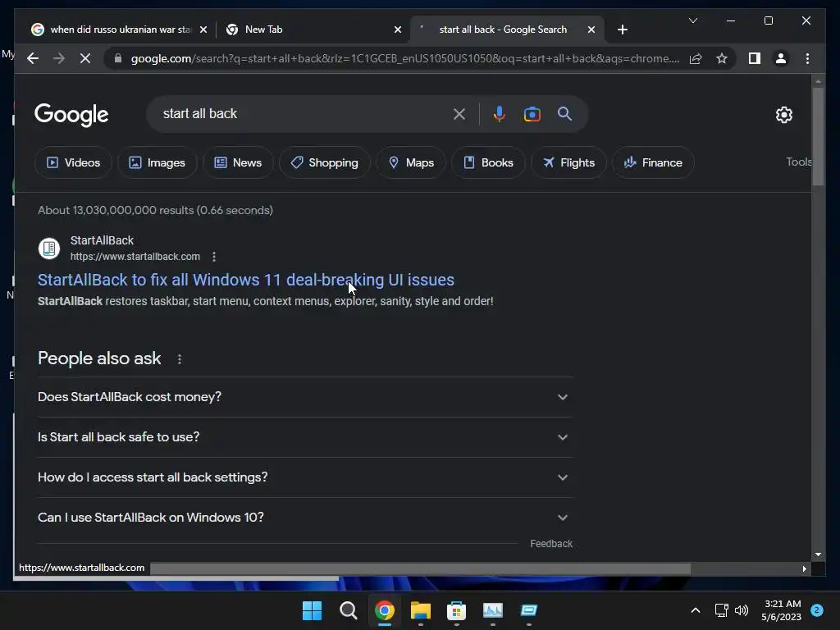
Task: View site security lock info
Action: pyautogui.click(x=118, y=58)
